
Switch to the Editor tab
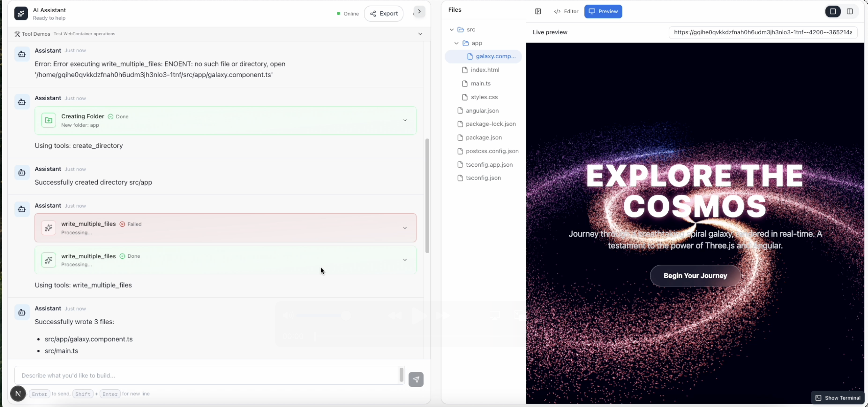click(566, 11)
